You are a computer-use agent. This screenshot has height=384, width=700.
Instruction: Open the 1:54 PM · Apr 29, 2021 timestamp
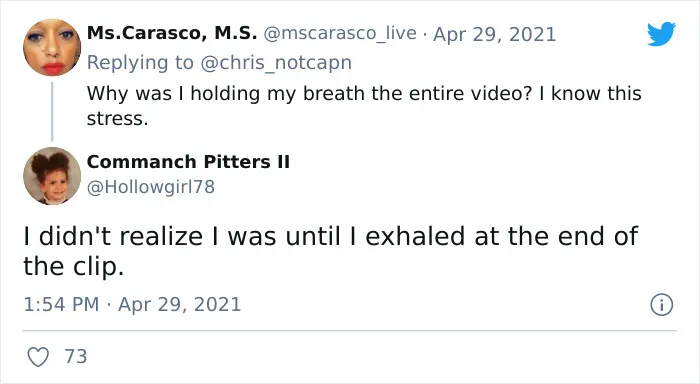tap(132, 305)
